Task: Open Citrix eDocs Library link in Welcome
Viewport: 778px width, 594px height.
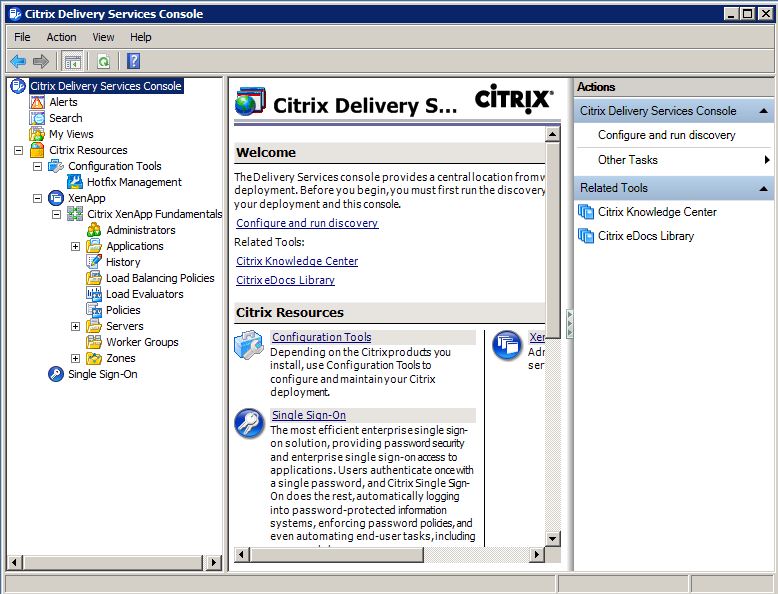Action: [285, 280]
